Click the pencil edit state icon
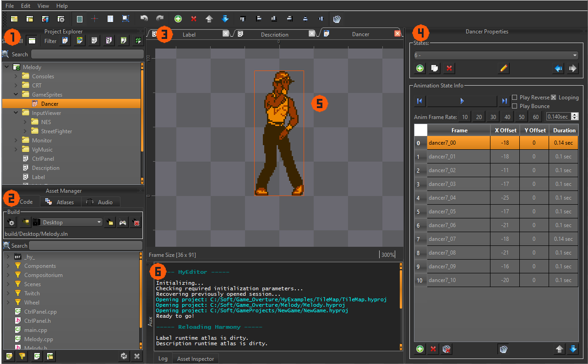588x364 pixels. click(x=502, y=68)
